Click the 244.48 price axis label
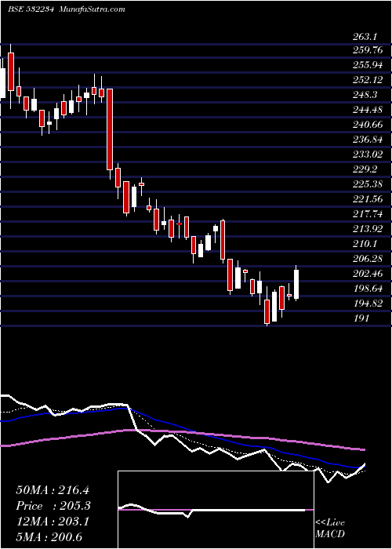 (368, 110)
